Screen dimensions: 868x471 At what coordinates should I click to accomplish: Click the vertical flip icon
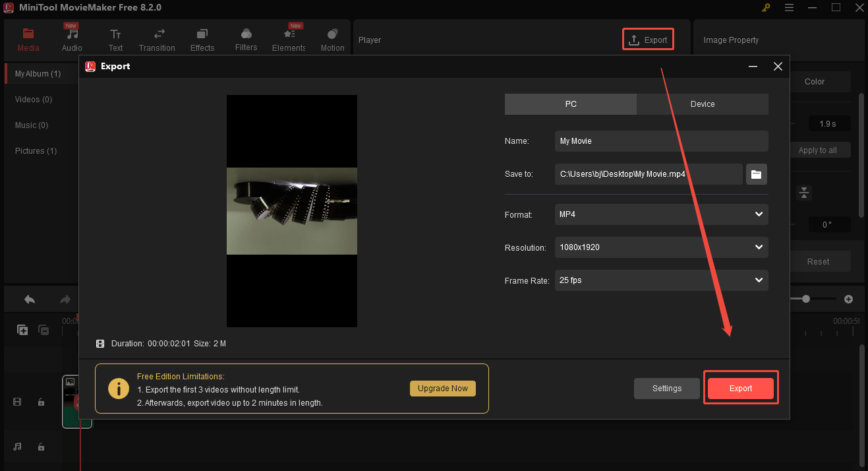point(804,193)
